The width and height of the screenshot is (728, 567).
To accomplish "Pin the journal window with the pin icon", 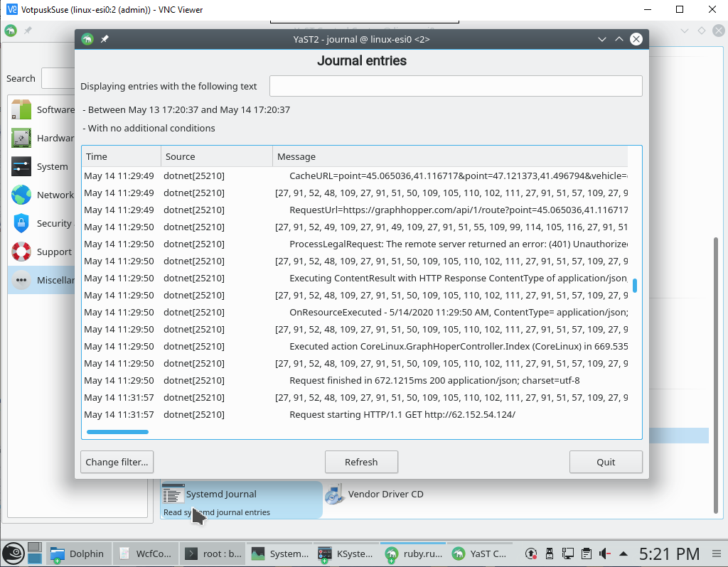I will (x=105, y=40).
